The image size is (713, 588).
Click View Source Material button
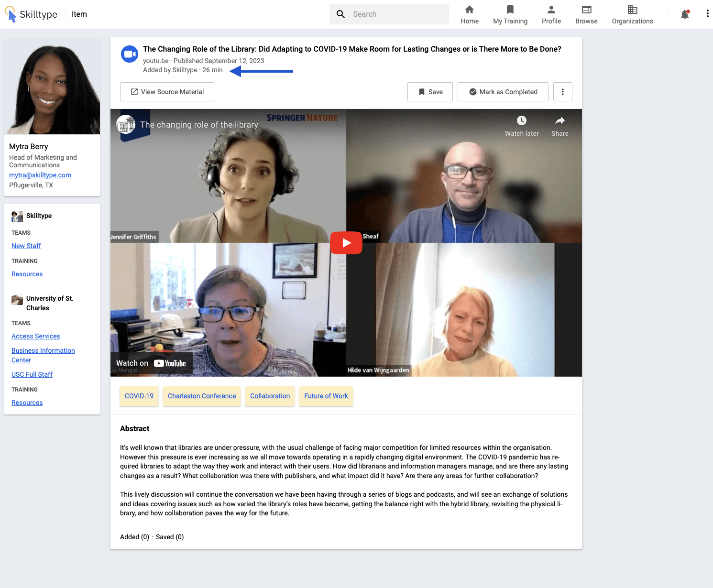167,92
